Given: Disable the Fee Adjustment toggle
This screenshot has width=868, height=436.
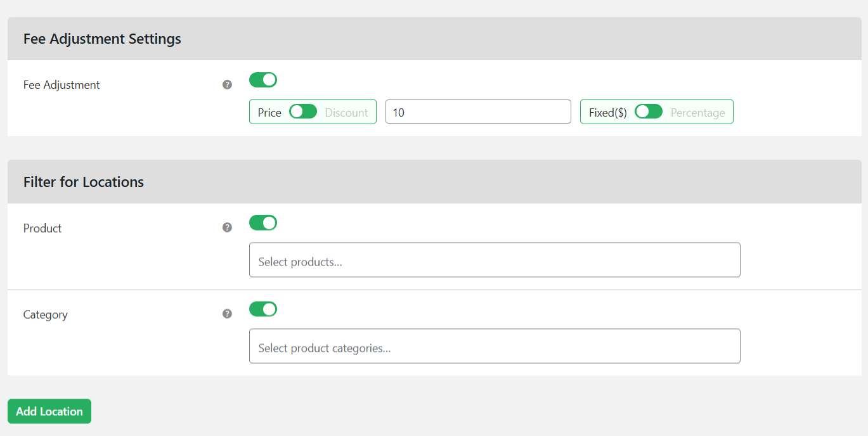Looking at the screenshot, I should click(262, 80).
